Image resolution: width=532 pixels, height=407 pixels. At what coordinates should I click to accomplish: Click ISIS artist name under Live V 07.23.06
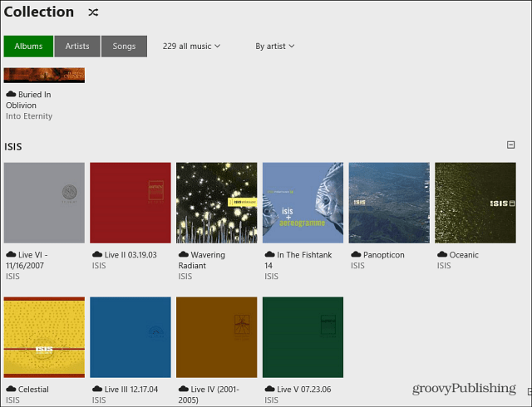click(272, 400)
